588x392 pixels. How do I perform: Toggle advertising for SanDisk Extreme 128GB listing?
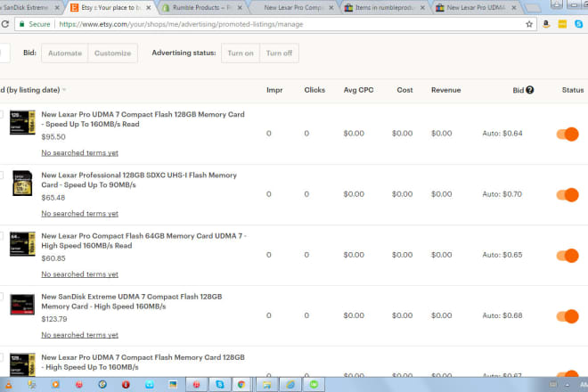568,316
